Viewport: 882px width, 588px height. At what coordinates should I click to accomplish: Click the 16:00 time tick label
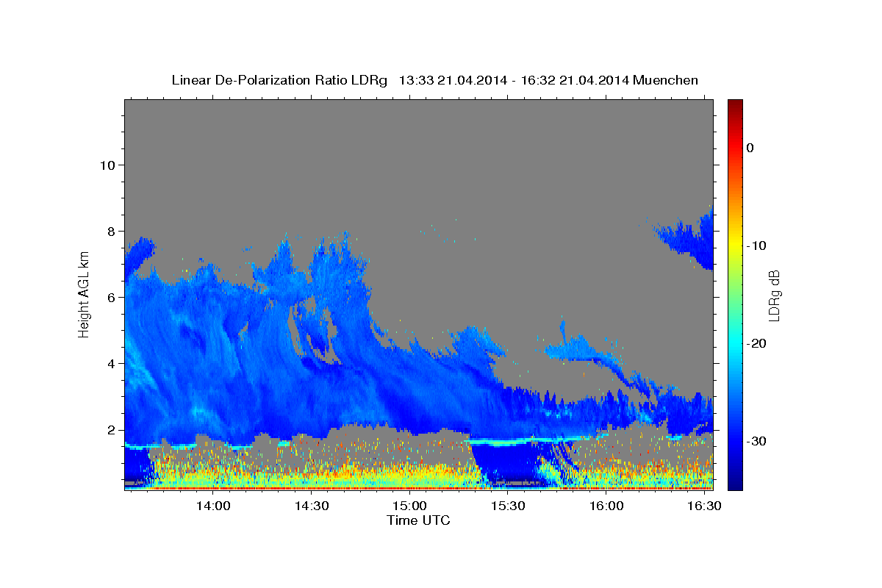coord(606,506)
